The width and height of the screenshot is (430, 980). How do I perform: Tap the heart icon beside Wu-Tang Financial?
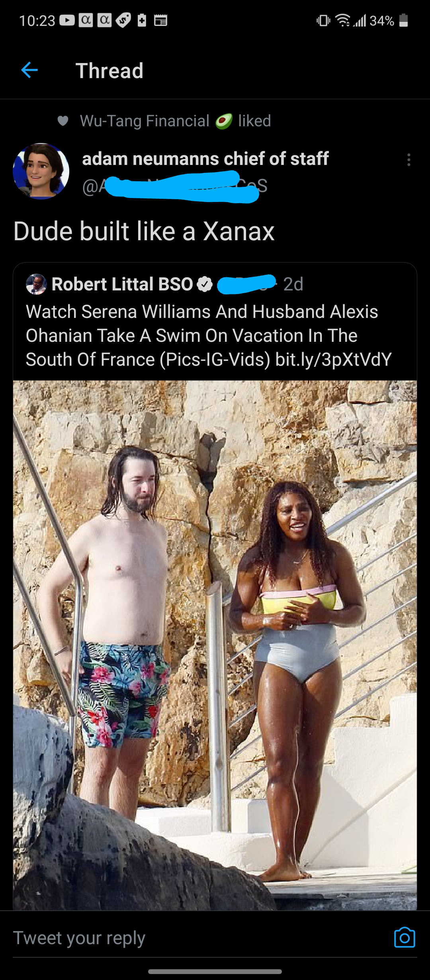pyautogui.click(x=63, y=121)
